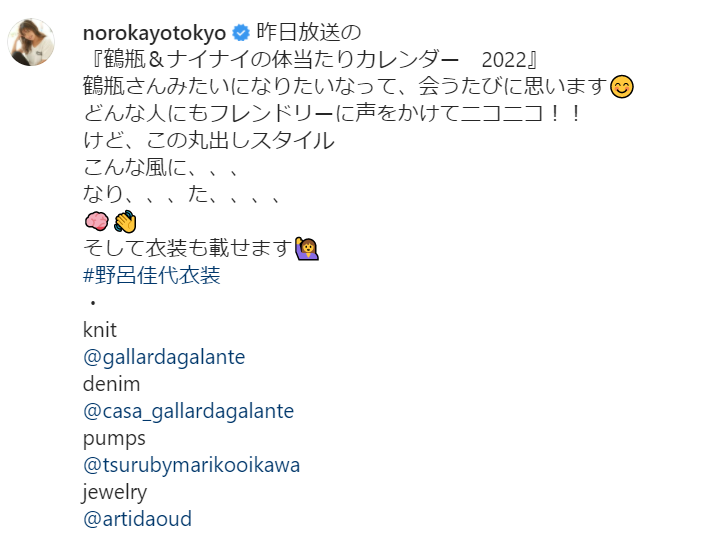Click the word pumps in caption
This screenshot has width=716, height=544.
[x=114, y=439]
